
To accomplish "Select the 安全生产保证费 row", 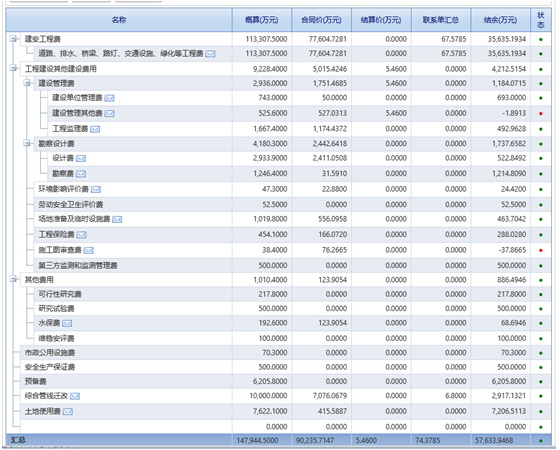I will 279,367.
